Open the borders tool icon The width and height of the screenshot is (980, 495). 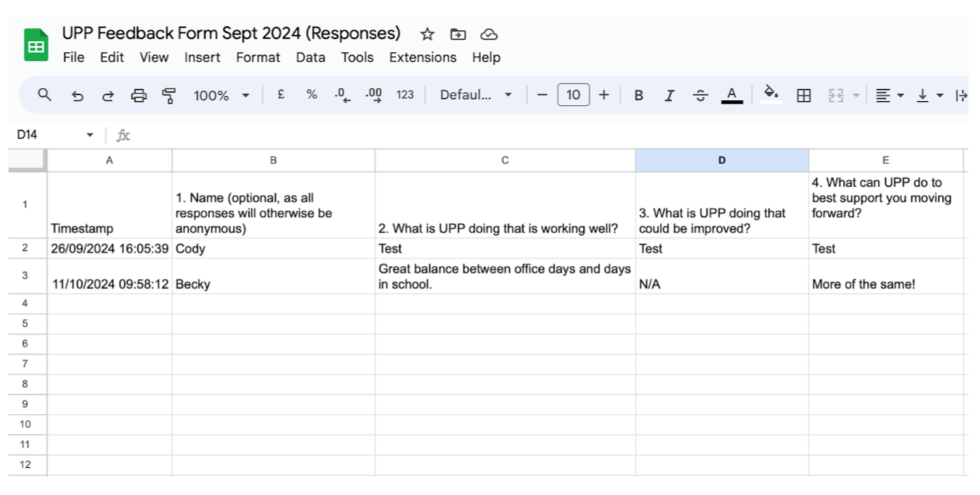coord(804,95)
